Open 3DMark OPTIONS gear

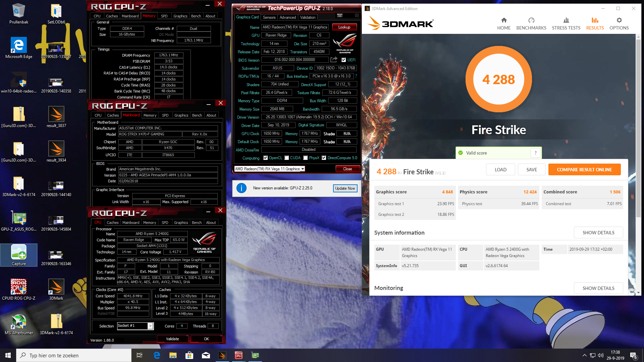tap(619, 24)
